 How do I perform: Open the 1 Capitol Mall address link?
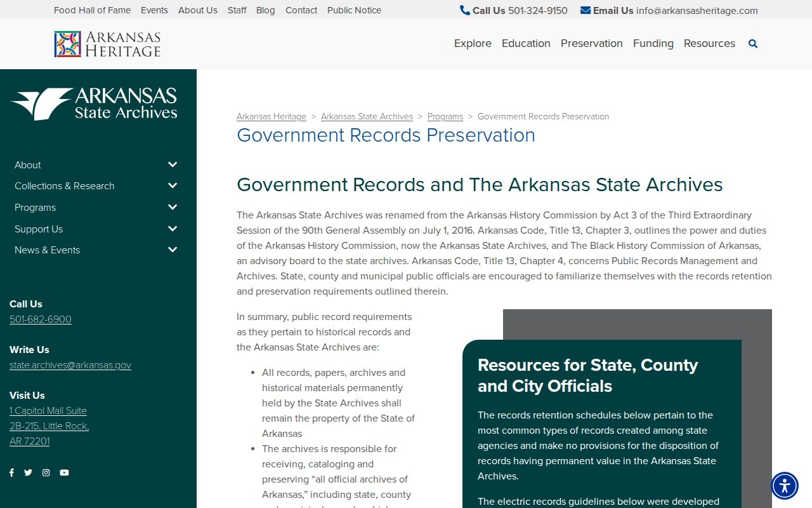[x=49, y=426]
